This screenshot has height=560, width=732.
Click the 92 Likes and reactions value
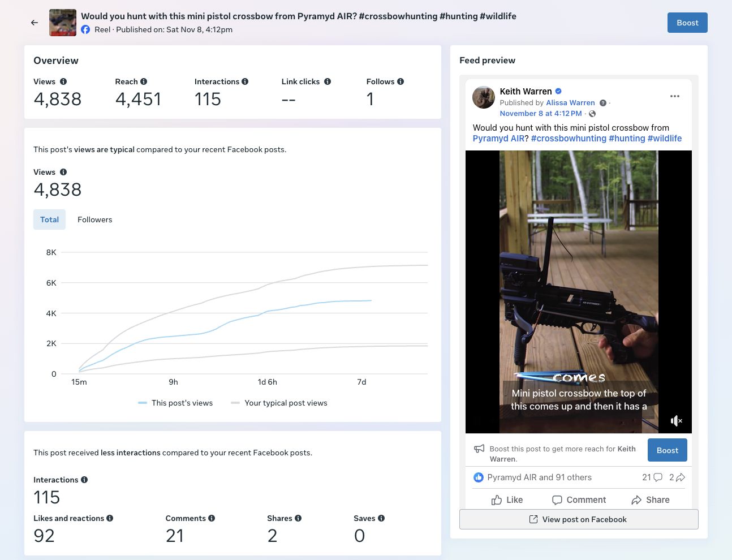coord(44,536)
